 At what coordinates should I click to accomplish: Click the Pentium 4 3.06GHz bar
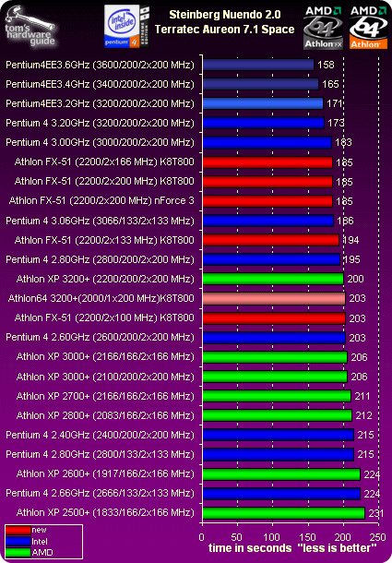[268, 221]
